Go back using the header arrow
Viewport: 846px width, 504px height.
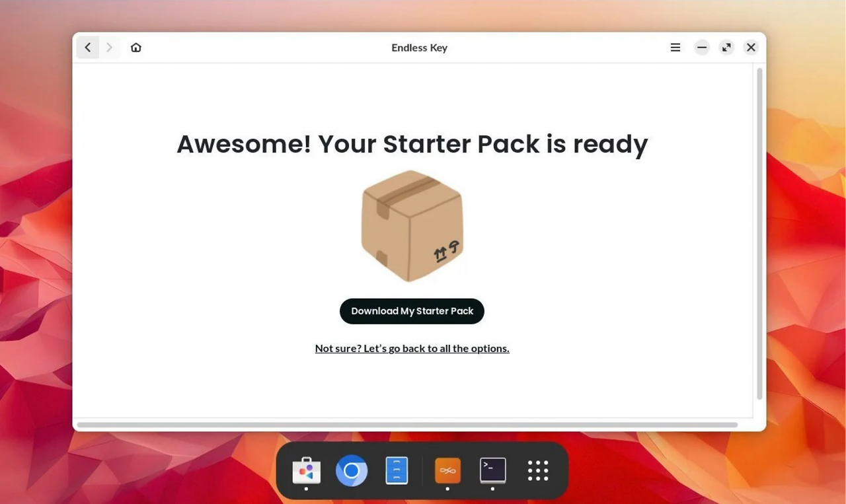pyautogui.click(x=88, y=48)
